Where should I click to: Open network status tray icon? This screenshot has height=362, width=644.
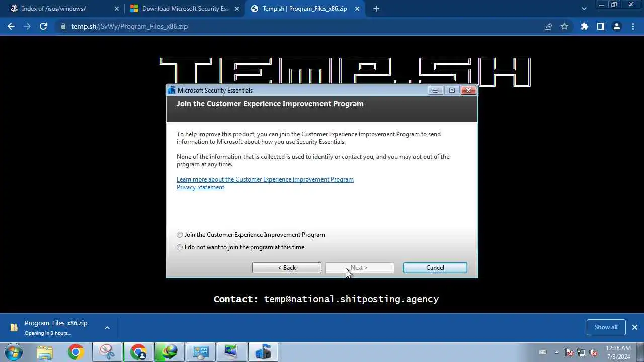pos(581,352)
